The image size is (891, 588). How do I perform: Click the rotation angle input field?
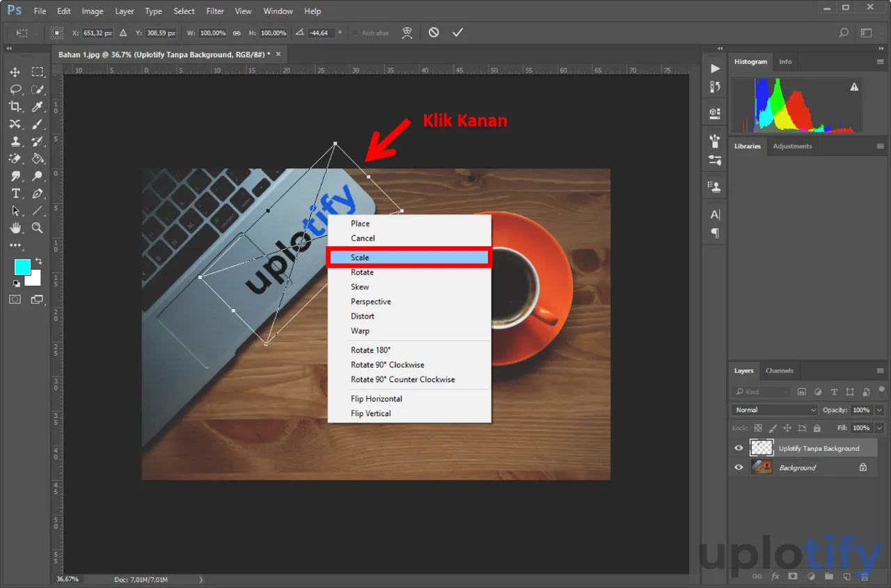(x=322, y=33)
